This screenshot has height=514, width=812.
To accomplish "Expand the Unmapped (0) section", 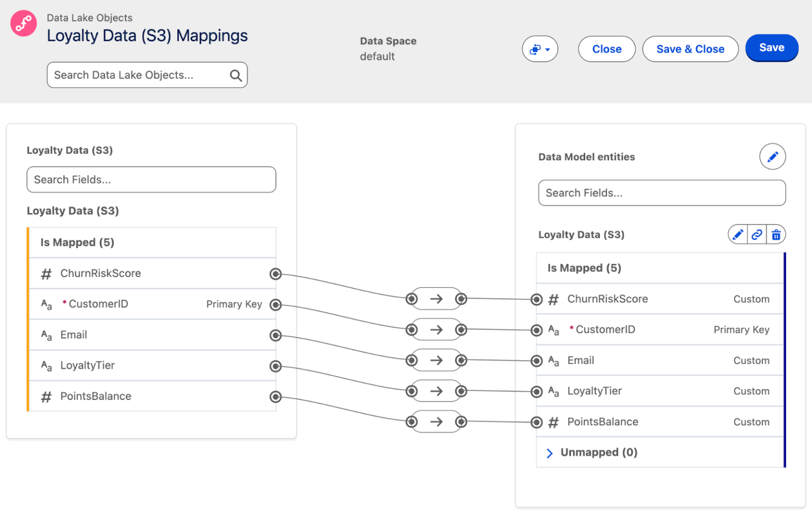I will coord(550,453).
